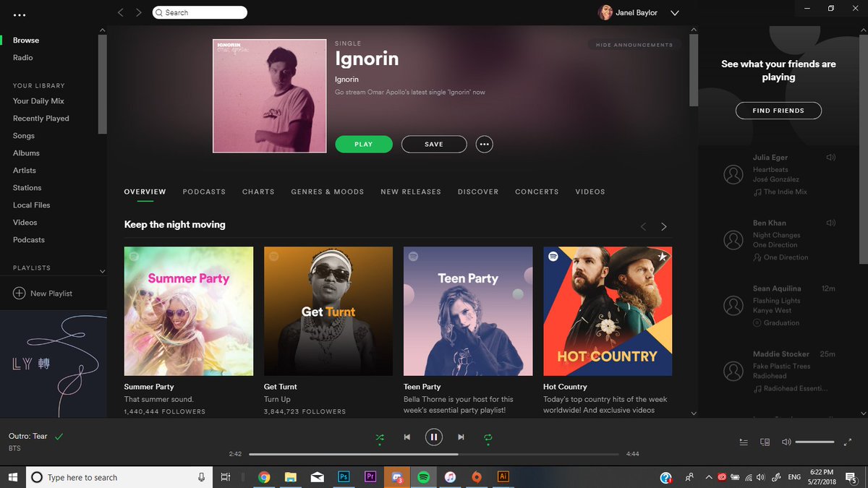Seek in the song progress bar

pos(434,454)
